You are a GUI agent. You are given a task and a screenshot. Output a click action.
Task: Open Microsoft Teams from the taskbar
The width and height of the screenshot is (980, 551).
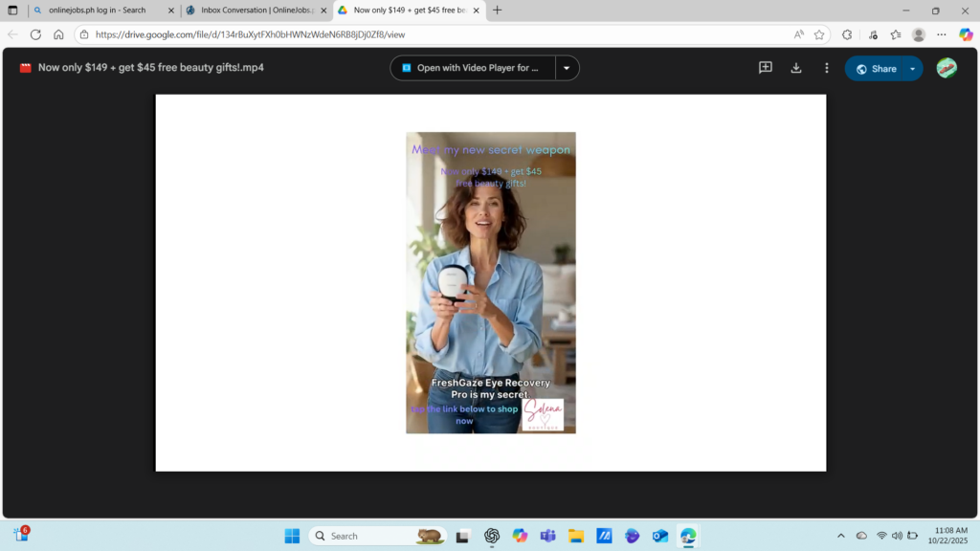[548, 536]
